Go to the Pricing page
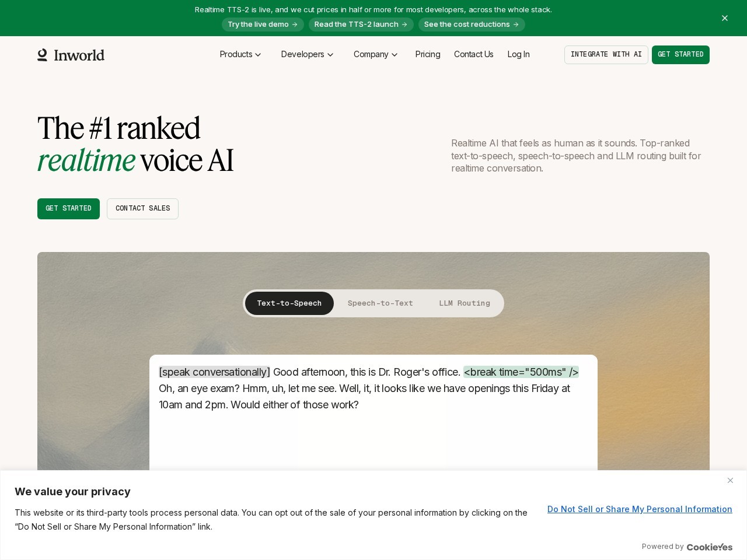Image resolution: width=747 pixels, height=560 pixels. pos(428,54)
